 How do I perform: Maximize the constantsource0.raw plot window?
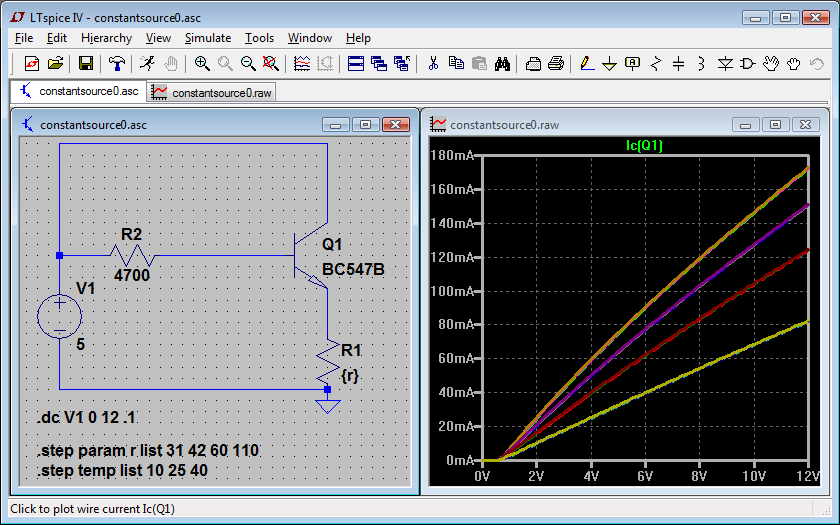tap(775, 124)
